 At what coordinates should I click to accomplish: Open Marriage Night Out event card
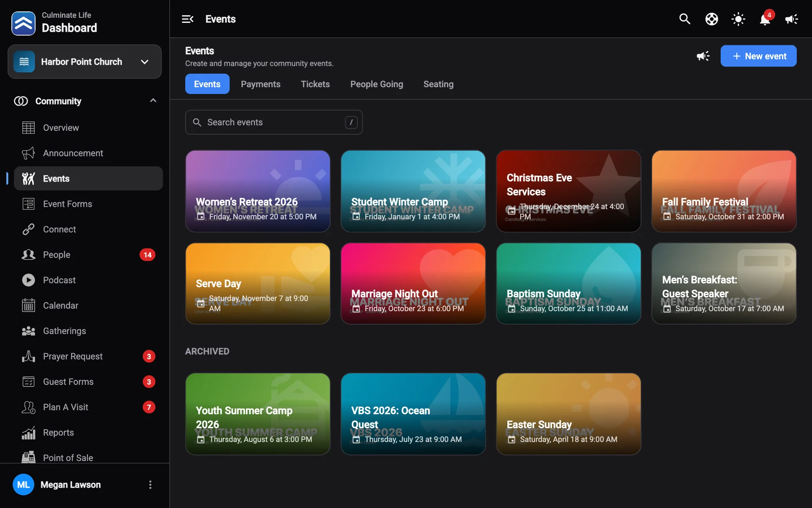(x=413, y=283)
